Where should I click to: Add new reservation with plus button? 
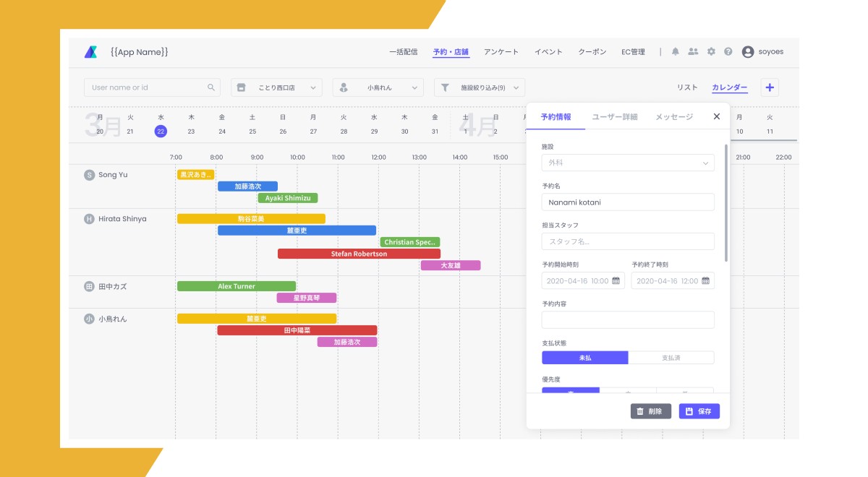(x=770, y=87)
